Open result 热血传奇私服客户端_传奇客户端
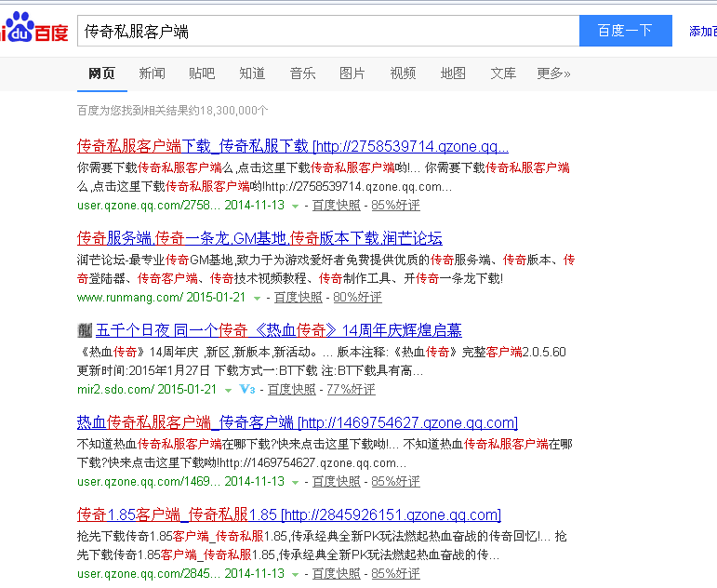This screenshot has height=588, width=717. pyautogui.click(x=298, y=422)
